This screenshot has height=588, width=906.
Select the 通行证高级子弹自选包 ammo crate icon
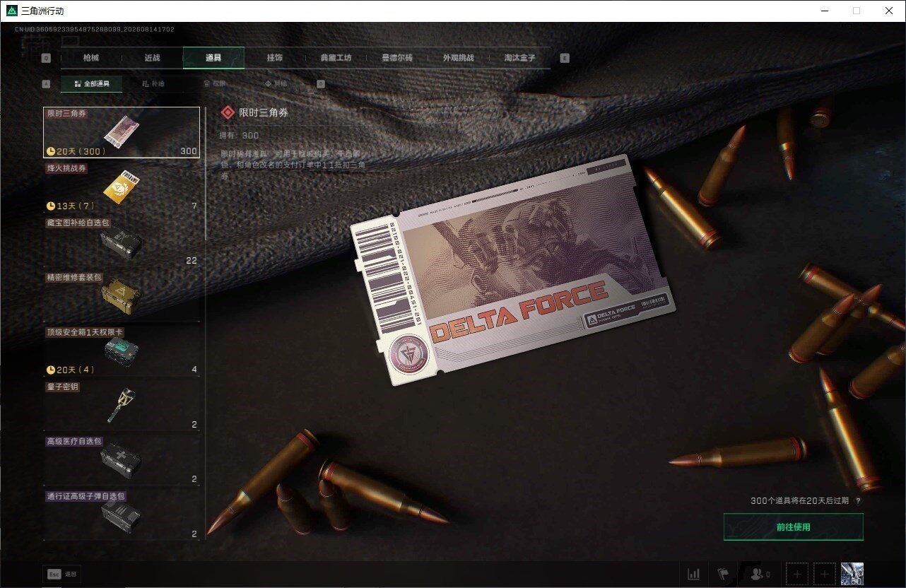tap(122, 515)
